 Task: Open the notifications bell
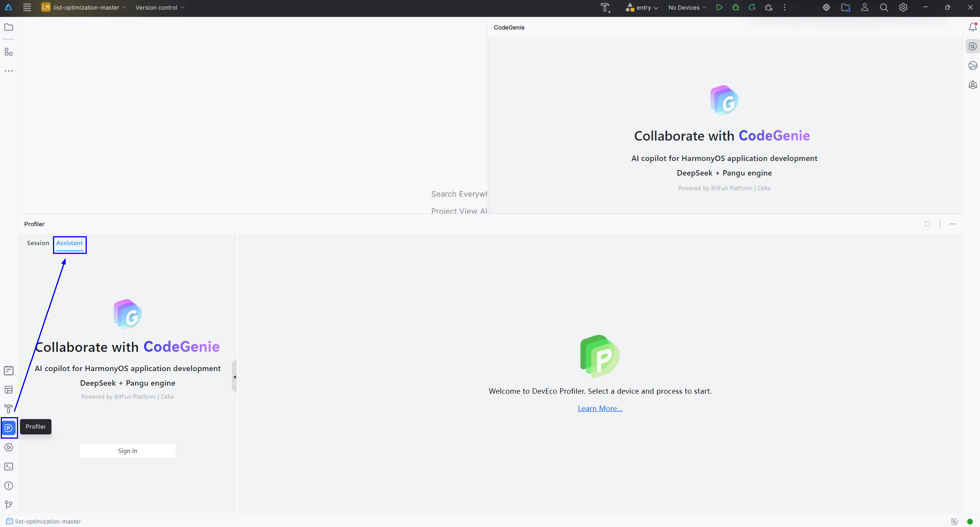tap(973, 27)
